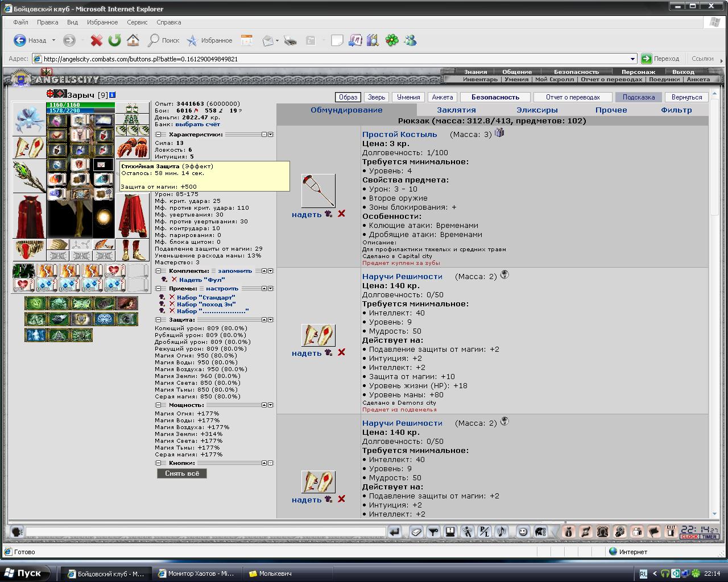This screenshot has height=582, width=728.
Task: Refresh the page with the green arrow icon
Action: pyautogui.click(x=114, y=40)
